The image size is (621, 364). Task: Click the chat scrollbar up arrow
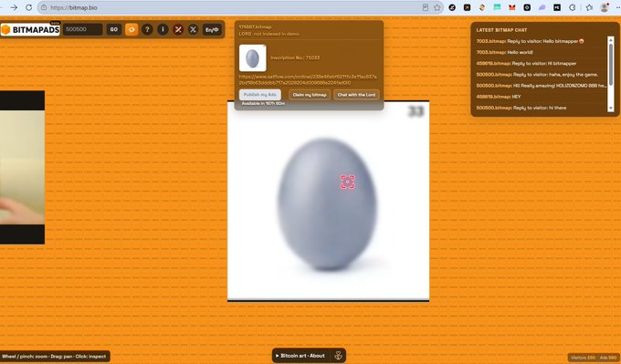(x=611, y=40)
